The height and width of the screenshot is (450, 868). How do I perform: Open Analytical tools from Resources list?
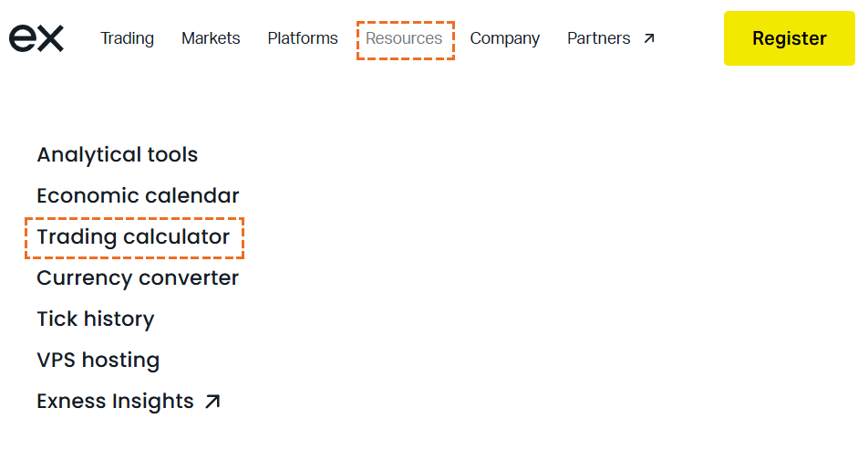[x=118, y=154]
